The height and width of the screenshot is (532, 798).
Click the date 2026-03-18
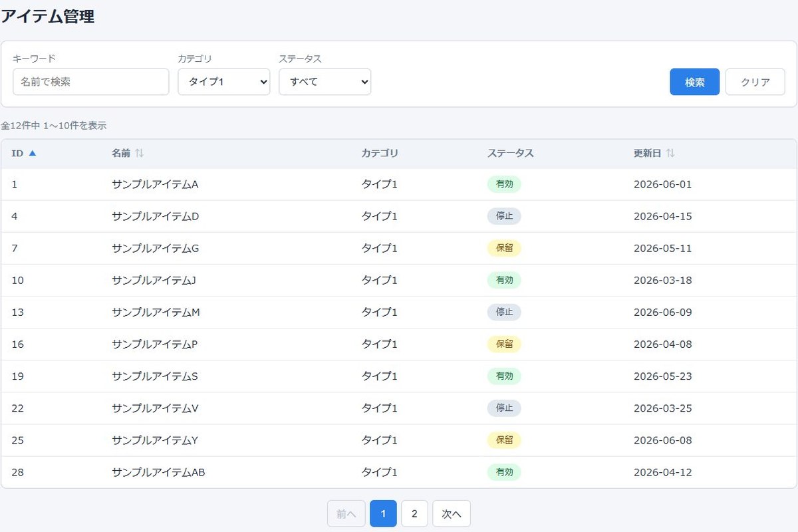point(662,280)
